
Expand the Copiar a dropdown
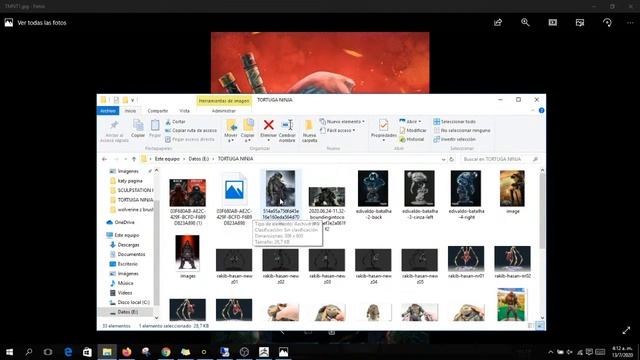click(x=247, y=141)
